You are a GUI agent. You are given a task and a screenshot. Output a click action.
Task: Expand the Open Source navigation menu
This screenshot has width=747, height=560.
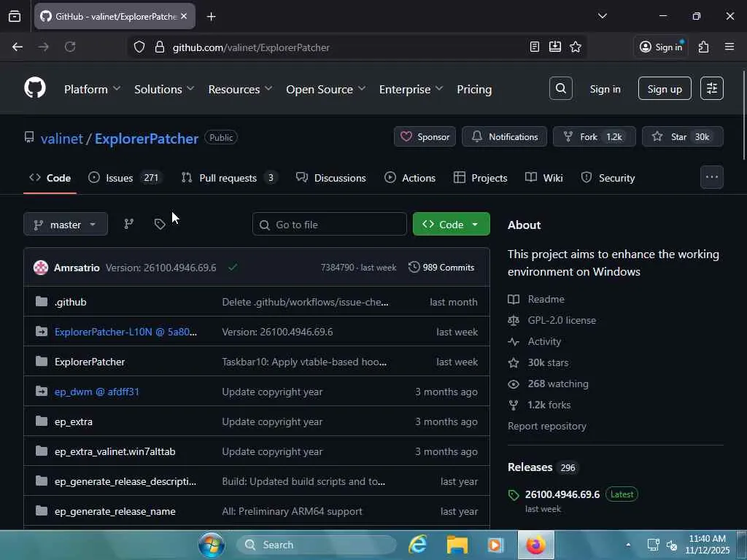(x=326, y=89)
